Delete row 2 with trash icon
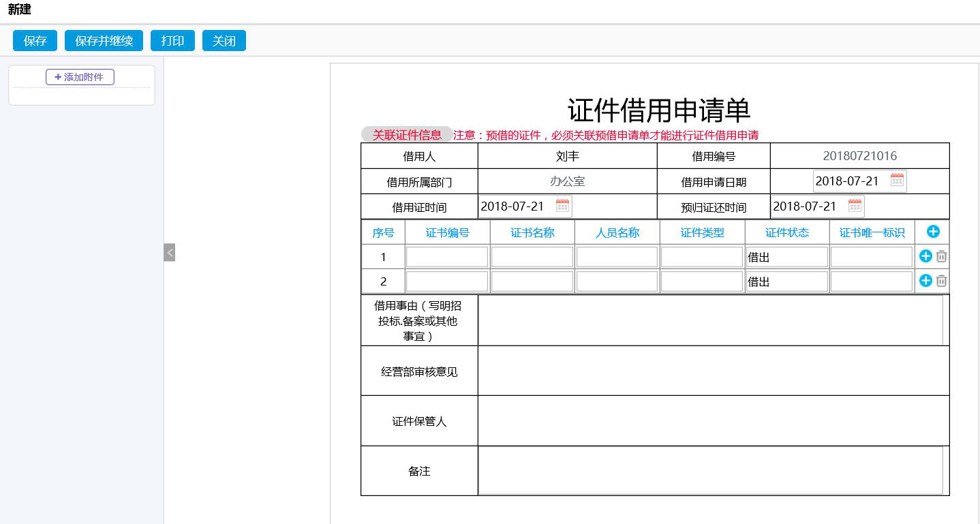Viewport: 980px width, 524px height. pos(941,281)
